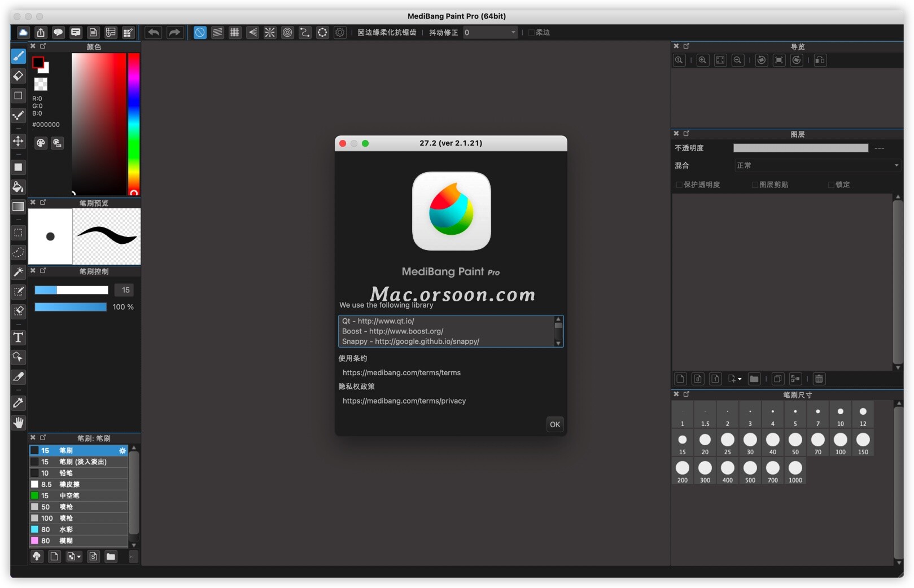The width and height of the screenshot is (914, 588).
Task: Enable the 保护透明度 checkbox
Action: tap(679, 185)
